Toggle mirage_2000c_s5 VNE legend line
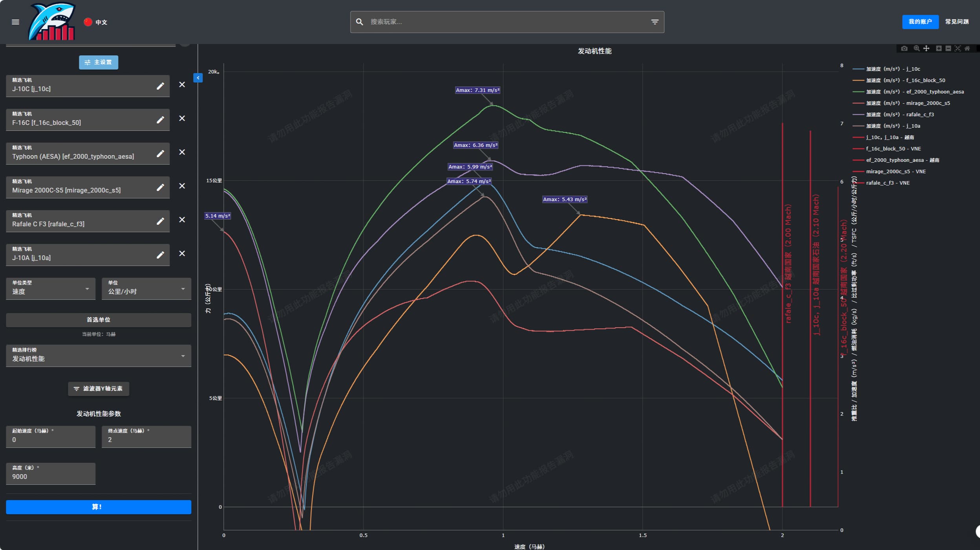 point(896,171)
